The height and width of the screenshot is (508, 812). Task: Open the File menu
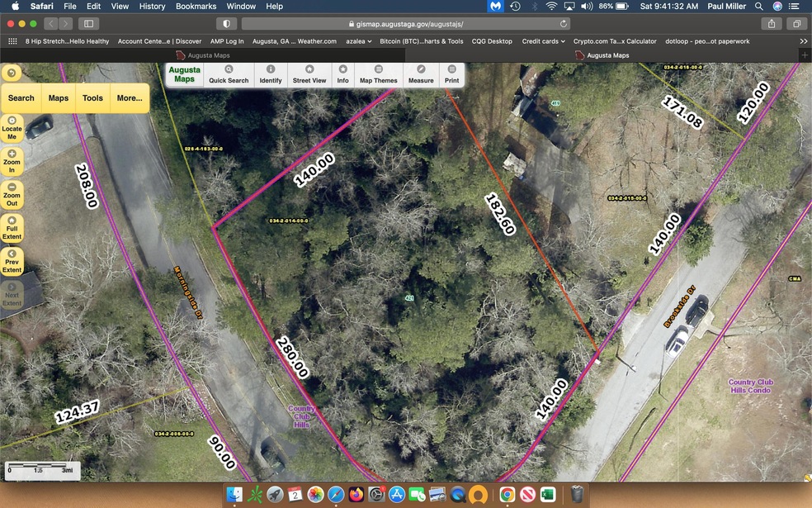70,7
